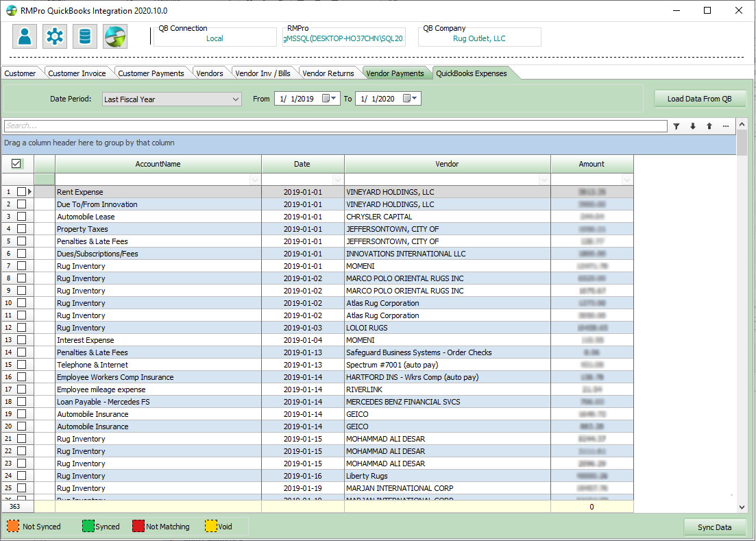Open the From date calendar picker
756x541 pixels.
pos(329,98)
